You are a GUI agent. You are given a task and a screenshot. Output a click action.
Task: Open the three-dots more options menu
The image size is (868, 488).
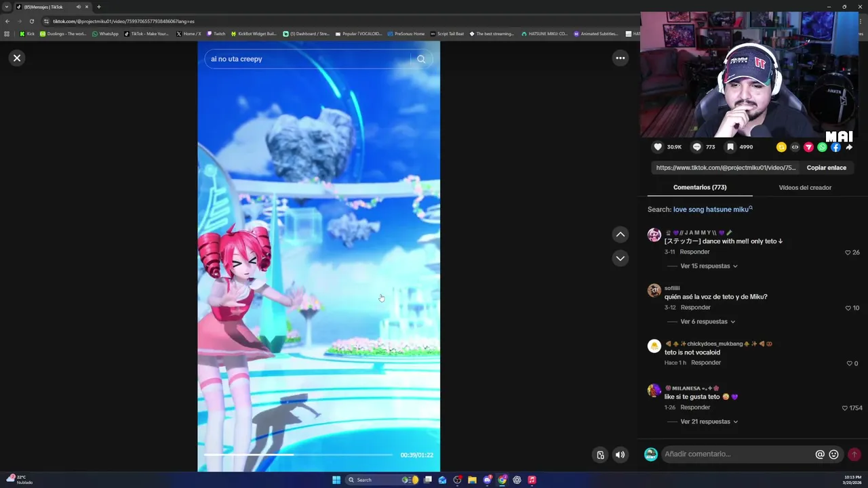pos(620,58)
